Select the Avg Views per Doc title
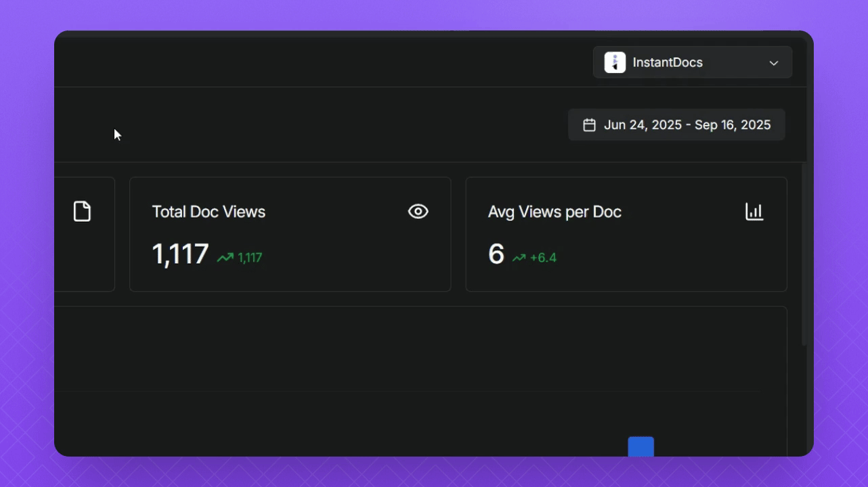Viewport: 868px width, 487px height. point(555,212)
